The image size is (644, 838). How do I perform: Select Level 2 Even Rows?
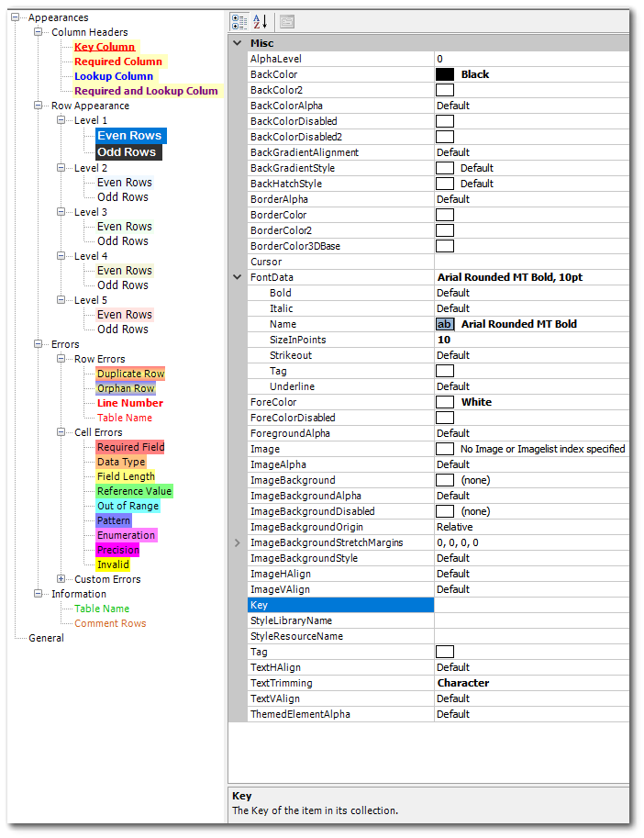click(x=125, y=183)
